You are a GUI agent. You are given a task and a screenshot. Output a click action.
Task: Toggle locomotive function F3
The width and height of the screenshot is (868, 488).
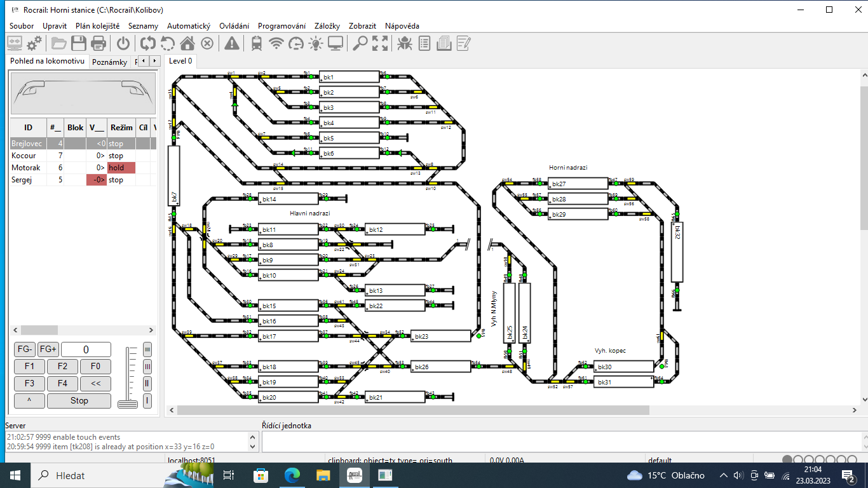29,384
